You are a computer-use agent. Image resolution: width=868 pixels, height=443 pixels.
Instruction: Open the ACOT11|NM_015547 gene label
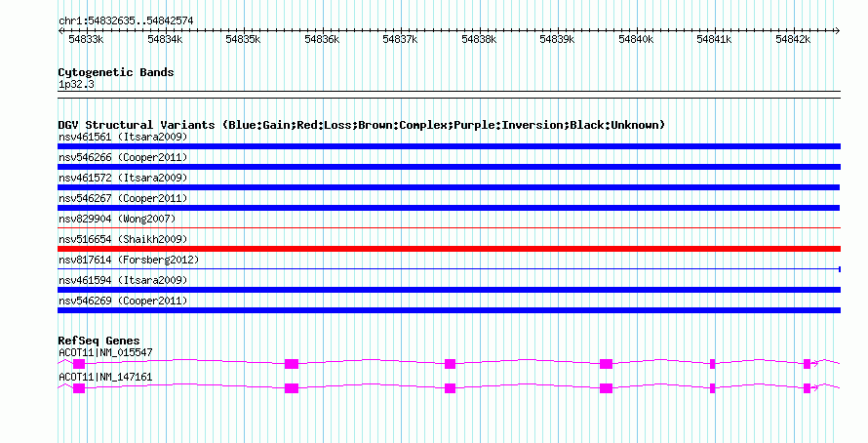pyautogui.click(x=105, y=352)
